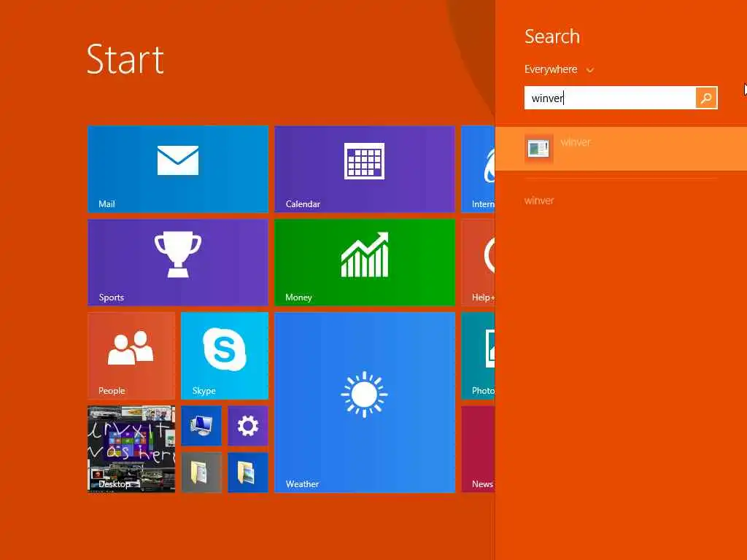Open the Help+Tips tile
Viewport: 747px width, 560px height.
(478, 262)
